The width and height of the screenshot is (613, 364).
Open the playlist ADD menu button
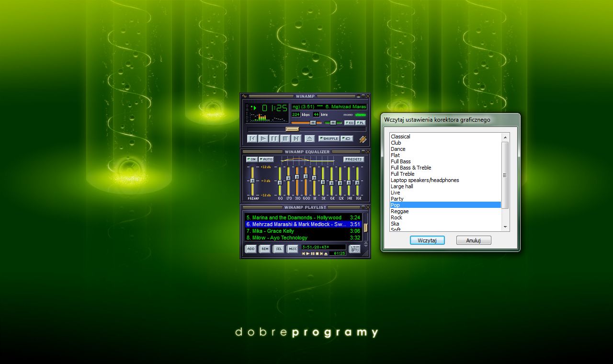[251, 249]
